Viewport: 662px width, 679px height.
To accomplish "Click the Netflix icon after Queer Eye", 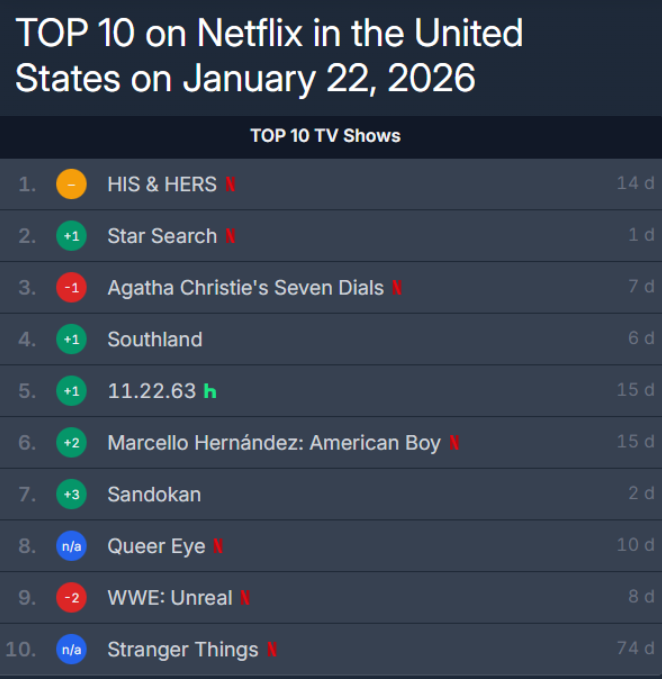I will (218, 547).
